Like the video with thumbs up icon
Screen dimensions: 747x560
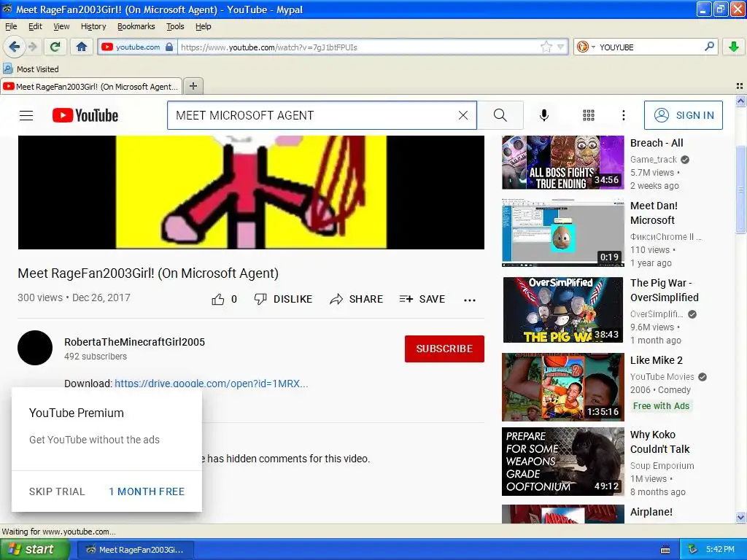(x=218, y=299)
